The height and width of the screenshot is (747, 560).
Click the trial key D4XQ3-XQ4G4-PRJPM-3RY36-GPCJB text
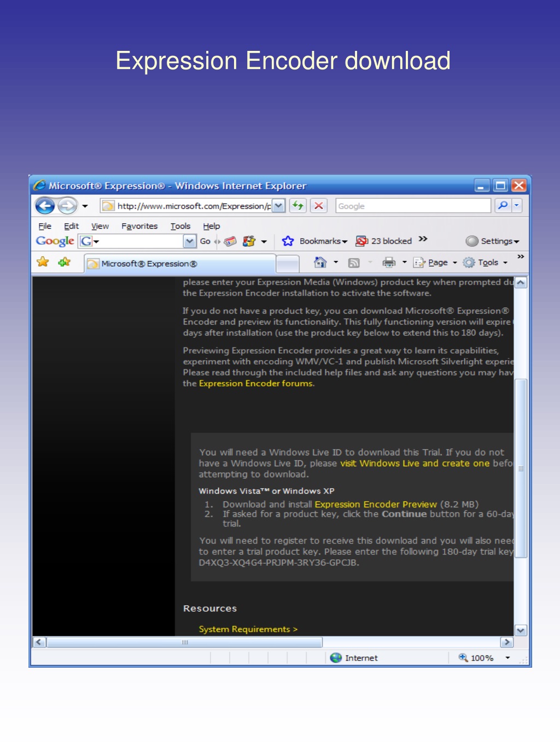click(x=278, y=563)
